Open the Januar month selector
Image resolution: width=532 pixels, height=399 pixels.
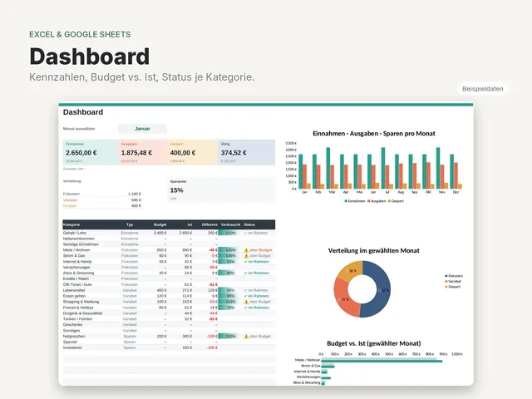pyautogui.click(x=142, y=129)
